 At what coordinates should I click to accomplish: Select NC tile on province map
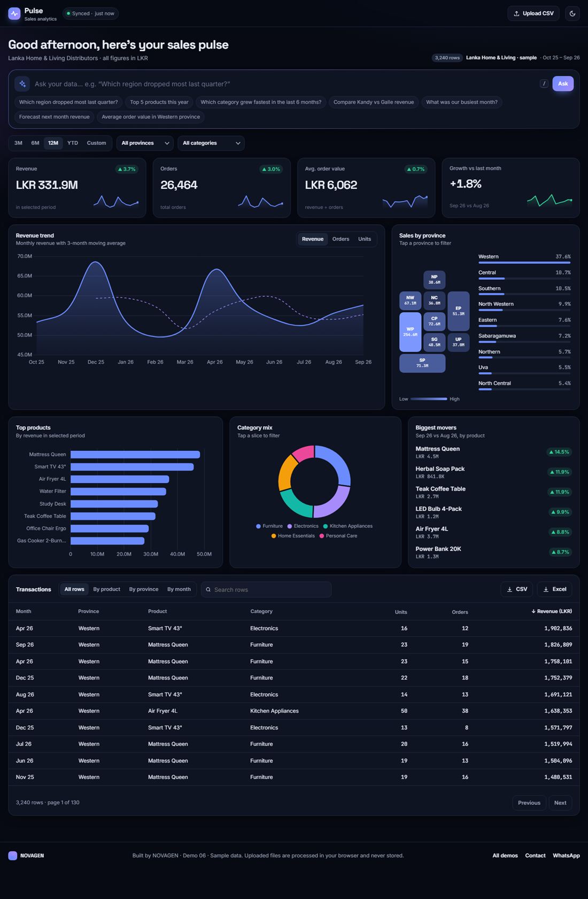(434, 301)
